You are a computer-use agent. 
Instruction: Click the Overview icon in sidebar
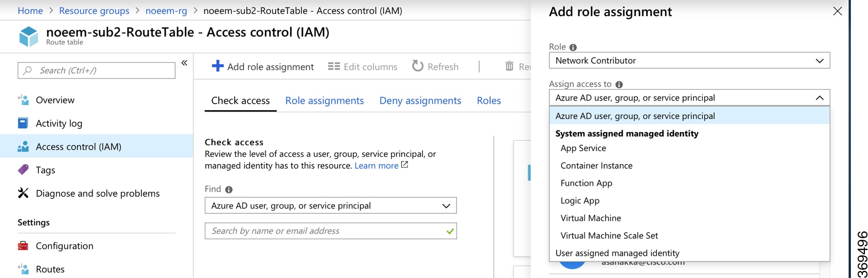23,100
